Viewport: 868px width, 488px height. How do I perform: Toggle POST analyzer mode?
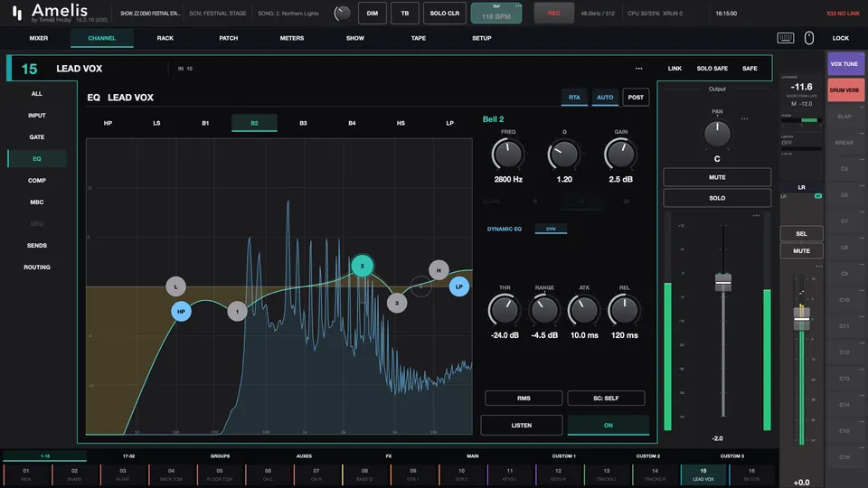click(x=636, y=98)
